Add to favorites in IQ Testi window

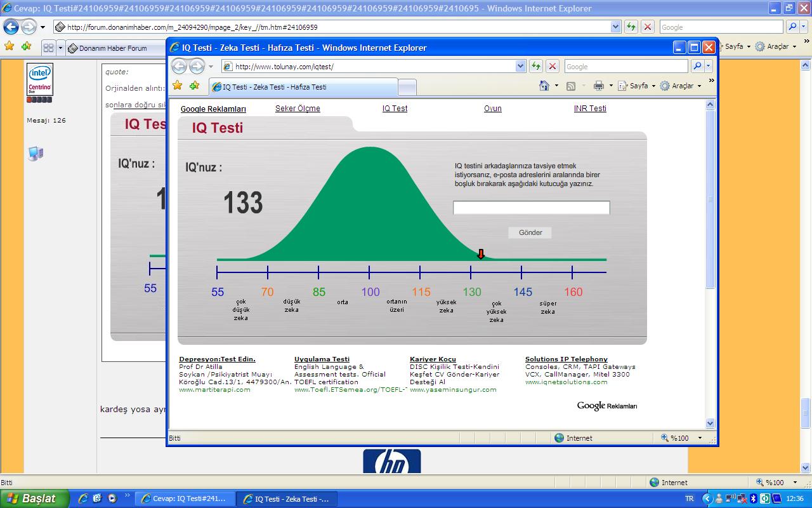pos(194,86)
